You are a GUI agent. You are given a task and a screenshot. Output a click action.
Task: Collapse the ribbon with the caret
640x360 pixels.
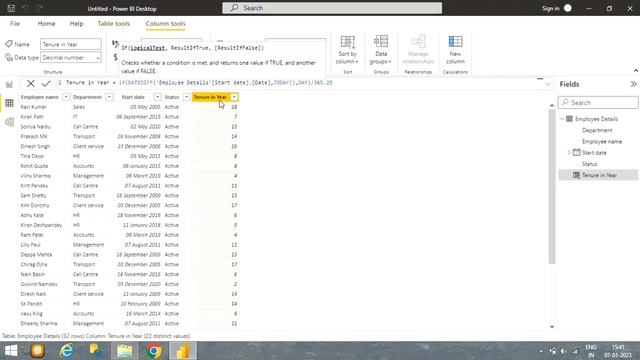click(x=636, y=71)
